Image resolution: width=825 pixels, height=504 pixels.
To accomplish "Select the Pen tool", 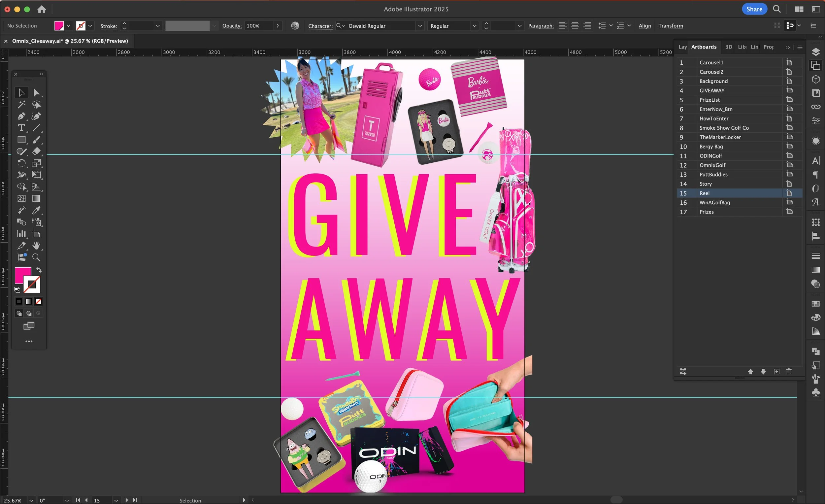I will 21,116.
